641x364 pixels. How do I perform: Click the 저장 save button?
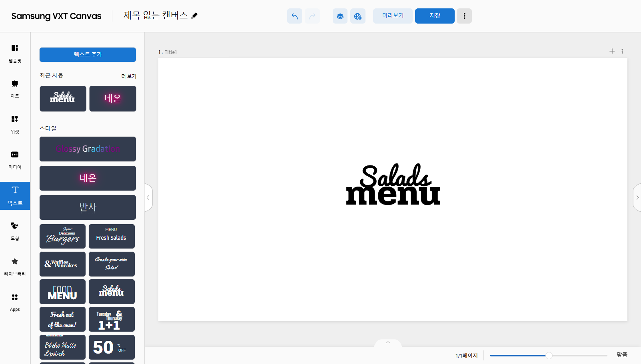click(435, 16)
